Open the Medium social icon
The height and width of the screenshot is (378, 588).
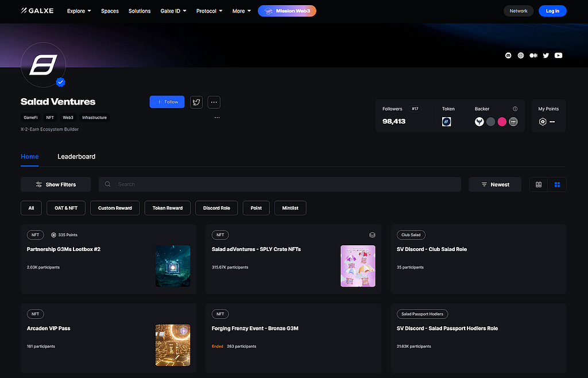[533, 56]
